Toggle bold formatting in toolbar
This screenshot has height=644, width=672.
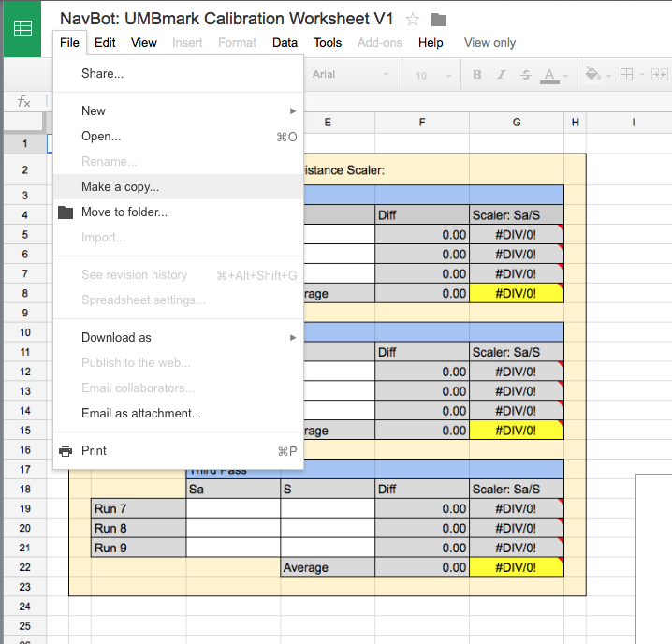coord(477,75)
